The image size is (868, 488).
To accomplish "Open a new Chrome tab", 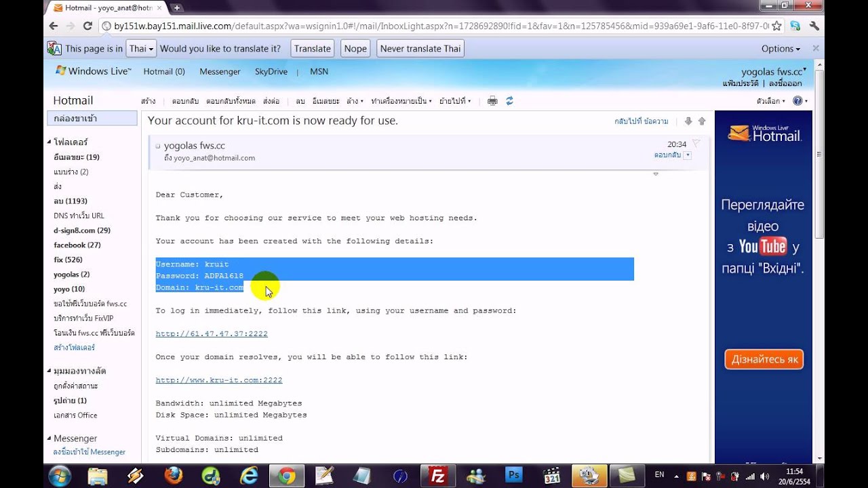I will coord(177,8).
